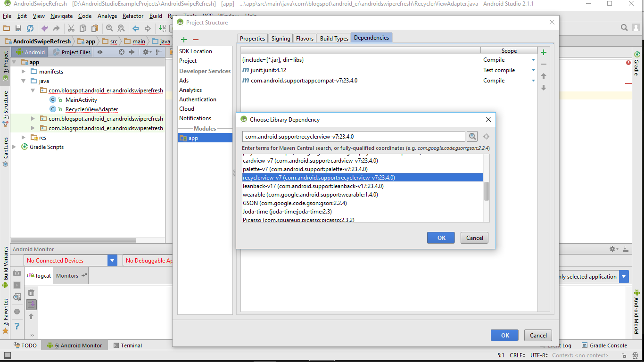Click the Save All floppy disk icon

[x=18, y=28]
